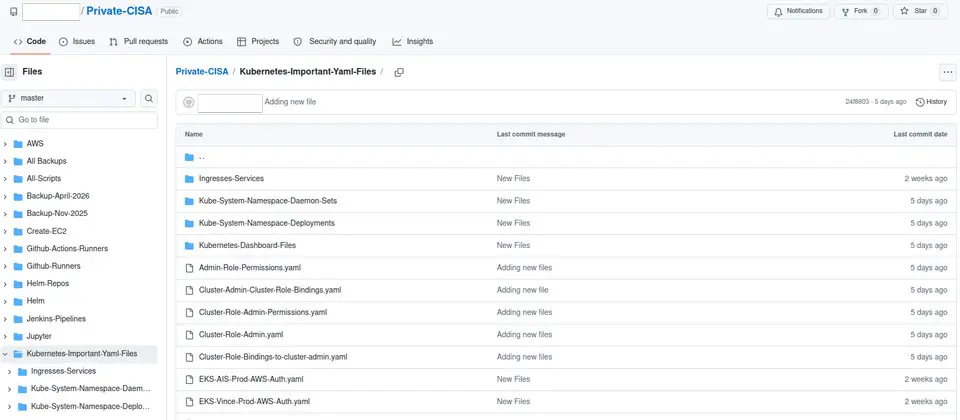This screenshot has width=960, height=420.
Task: Click the search files magnifier icon
Action: (149, 99)
